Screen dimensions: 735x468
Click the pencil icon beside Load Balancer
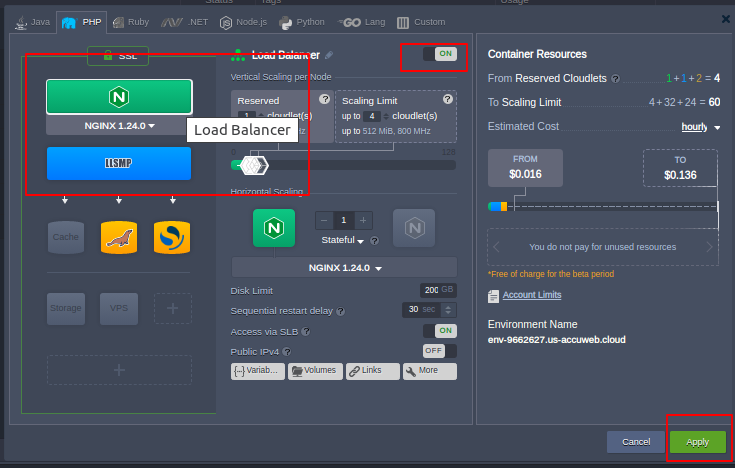click(330, 55)
